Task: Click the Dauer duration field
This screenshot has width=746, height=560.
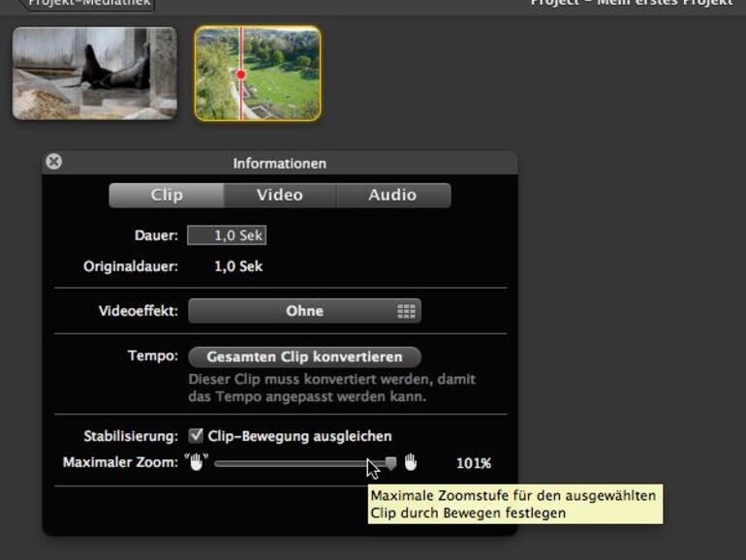Action: pos(227,235)
